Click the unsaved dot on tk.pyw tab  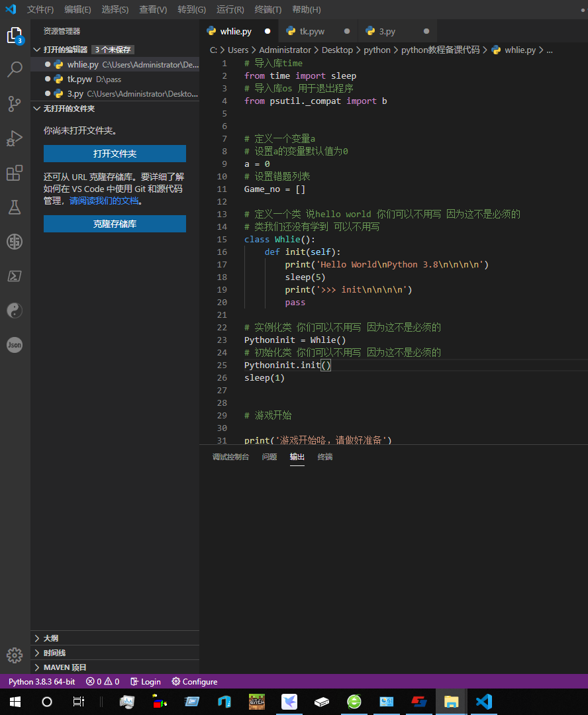point(347,31)
